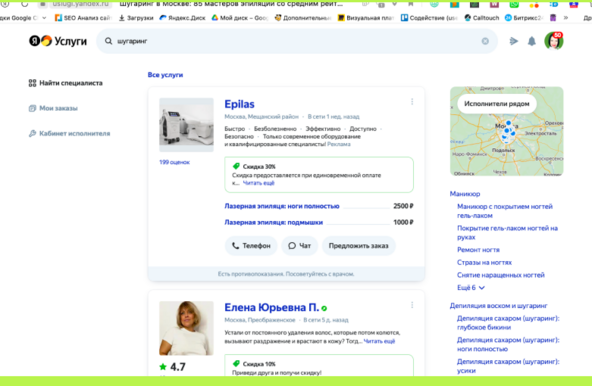Image resolution: width=592 pixels, height=386 pixels.
Task: Open Снятие наращенных ногтей link
Action: point(501,275)
